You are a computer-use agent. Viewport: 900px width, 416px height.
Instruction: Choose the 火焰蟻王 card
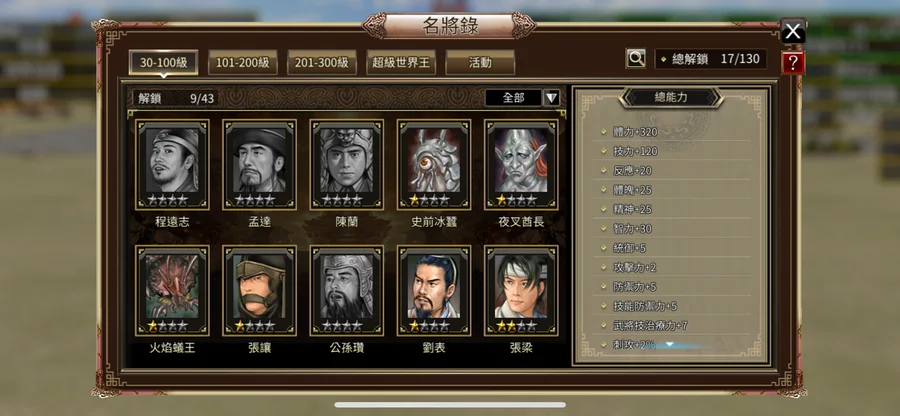pos(172,291)
